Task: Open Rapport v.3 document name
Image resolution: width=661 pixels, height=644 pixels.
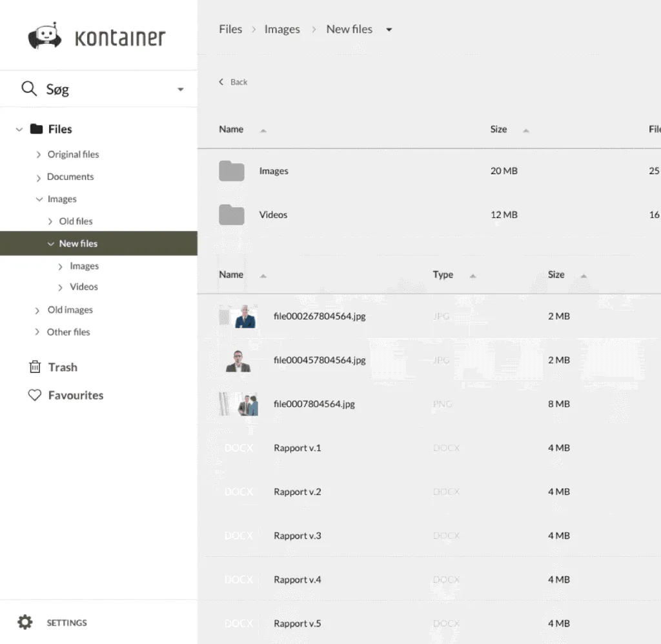Action: [x=297, y=535]
